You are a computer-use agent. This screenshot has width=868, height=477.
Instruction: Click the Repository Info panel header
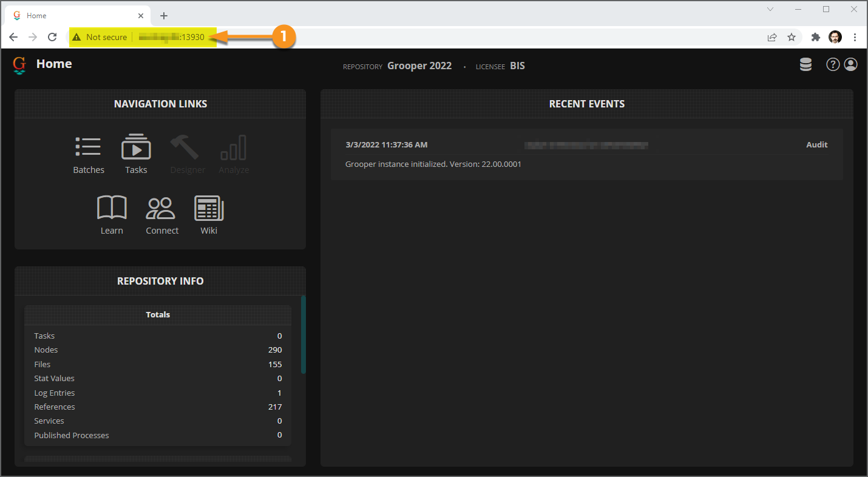pos(160,281)
